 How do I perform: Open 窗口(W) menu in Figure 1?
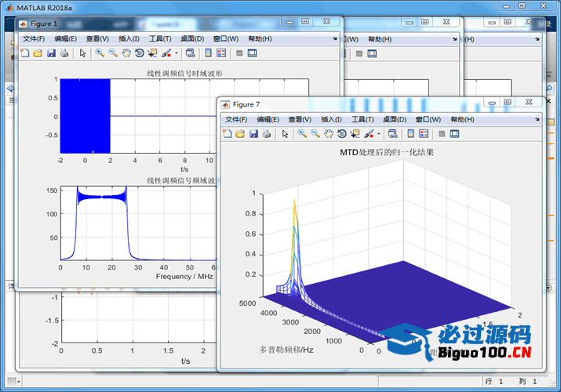[x=226, y=39]
